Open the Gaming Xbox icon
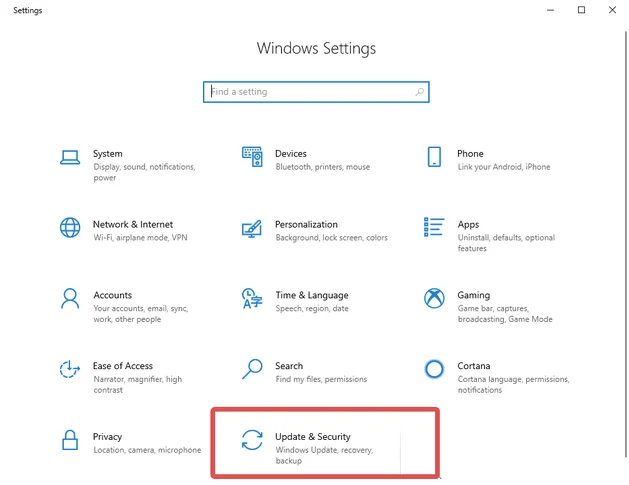The height and width of the screenshot is (485, 629). click(x=434, y=298)
